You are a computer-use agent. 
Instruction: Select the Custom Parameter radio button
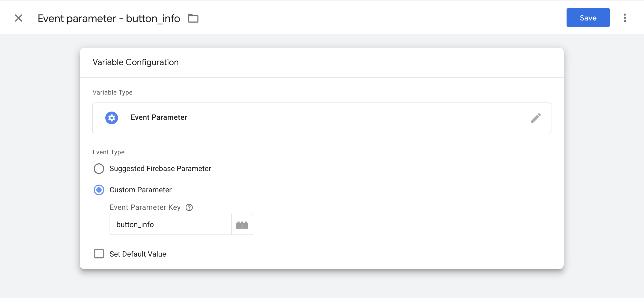(99, 190)
